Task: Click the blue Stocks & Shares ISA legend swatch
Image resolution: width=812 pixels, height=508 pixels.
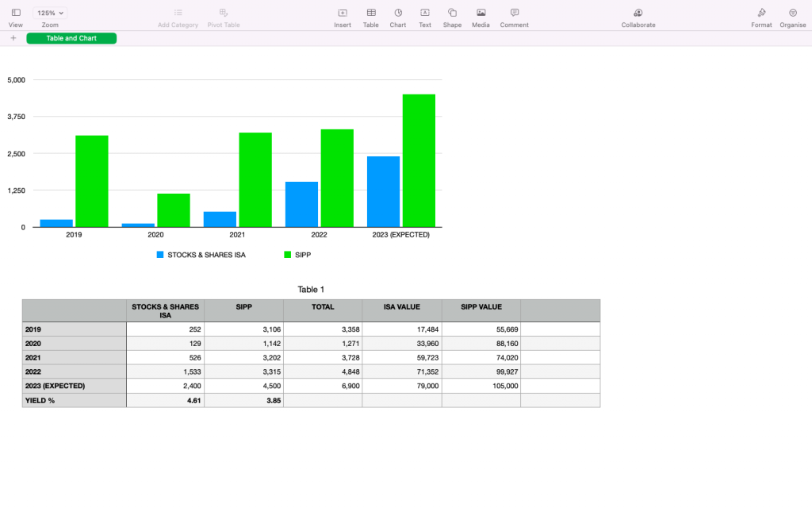Action: coord(160,255)
